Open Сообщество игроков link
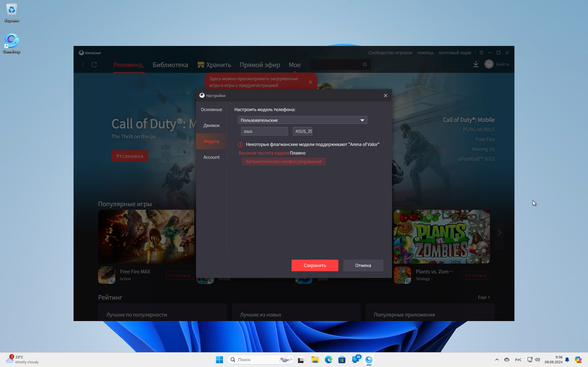Viewport: 588px width, 367px height. (390, 53)
